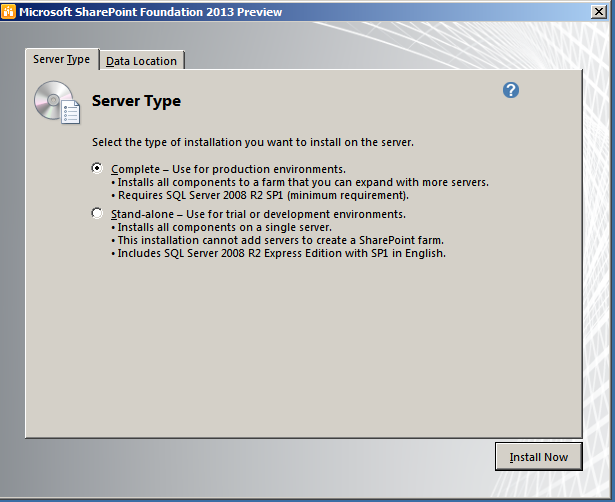Viewport: 615px width, 502px height.
Task: Select the Complete installation radio button
Action: [x=97, y=168]
